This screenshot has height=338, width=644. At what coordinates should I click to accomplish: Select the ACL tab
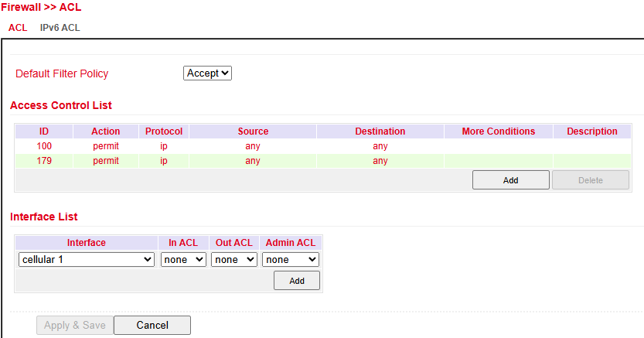click(18, 28)
